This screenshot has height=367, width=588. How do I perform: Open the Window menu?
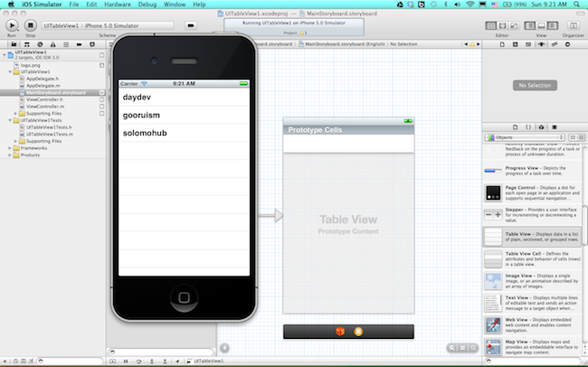tap(175, 5)
